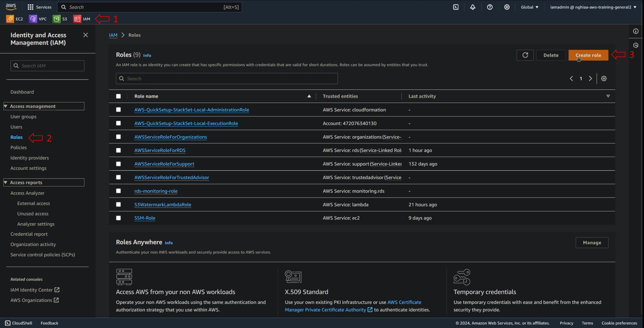Viewport: 644px width, 328px height.
Task: Click the roles table search field
Action: 227,79
